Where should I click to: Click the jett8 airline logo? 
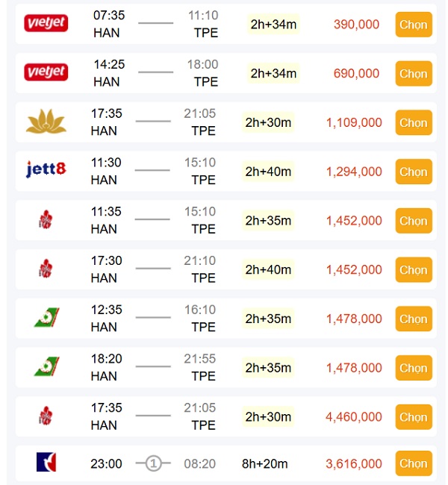coord(46,171)
